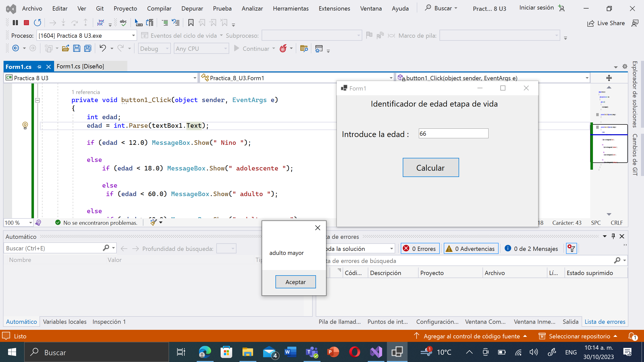Viewport: 644px width, 362px height.
Task: Open editor settings via the gear icon
Action: click(625, 66)
